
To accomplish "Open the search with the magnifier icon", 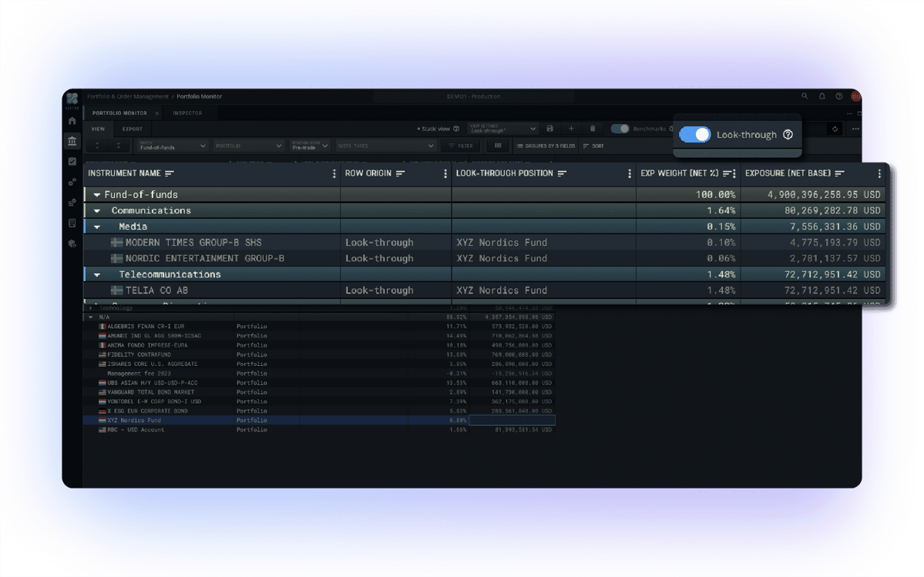I will (805, 96).
